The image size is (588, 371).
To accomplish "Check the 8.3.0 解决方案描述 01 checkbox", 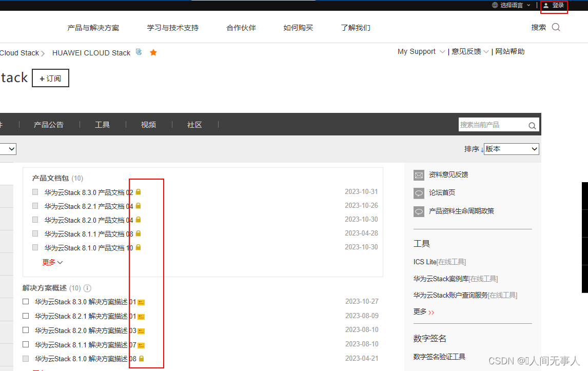I will [x=26, y=301].
